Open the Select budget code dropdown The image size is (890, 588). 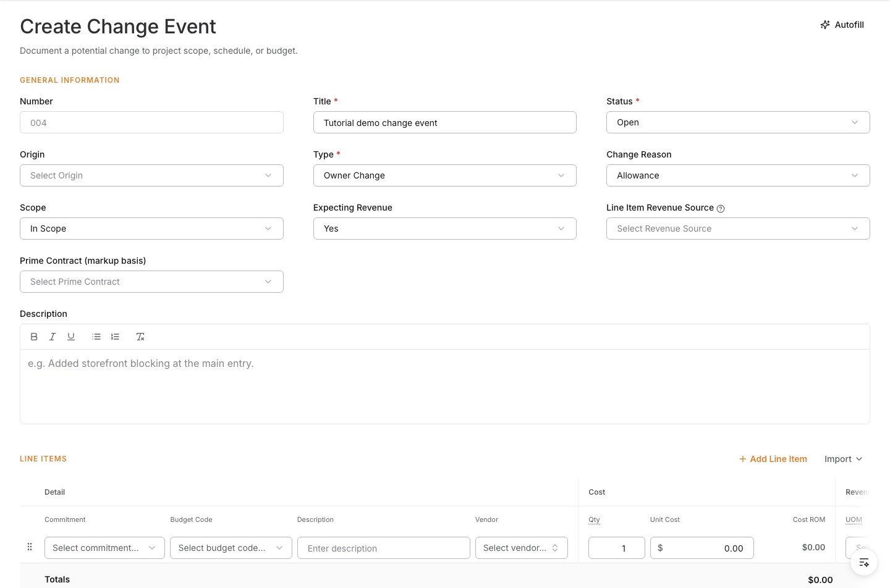(231, 548)
